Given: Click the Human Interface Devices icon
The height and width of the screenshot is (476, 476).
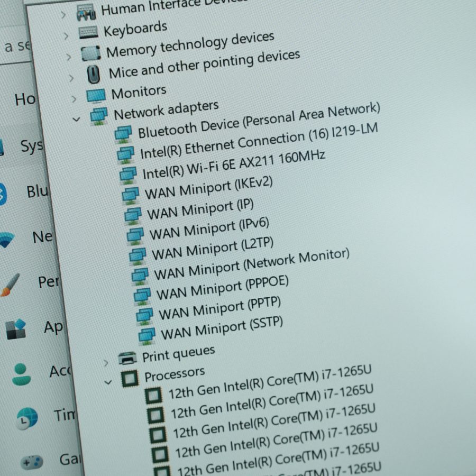Looking at the screenshot, I should 86,13.
